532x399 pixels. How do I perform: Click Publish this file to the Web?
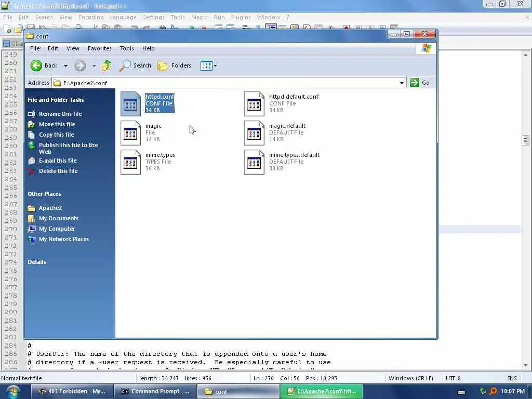pos(68,148)
